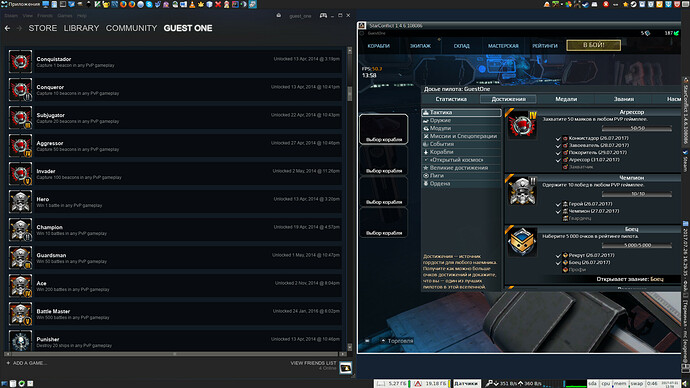Select the Оружие achievement category
The width and height of the screenshot is (690, 388).
pos(461,121)
